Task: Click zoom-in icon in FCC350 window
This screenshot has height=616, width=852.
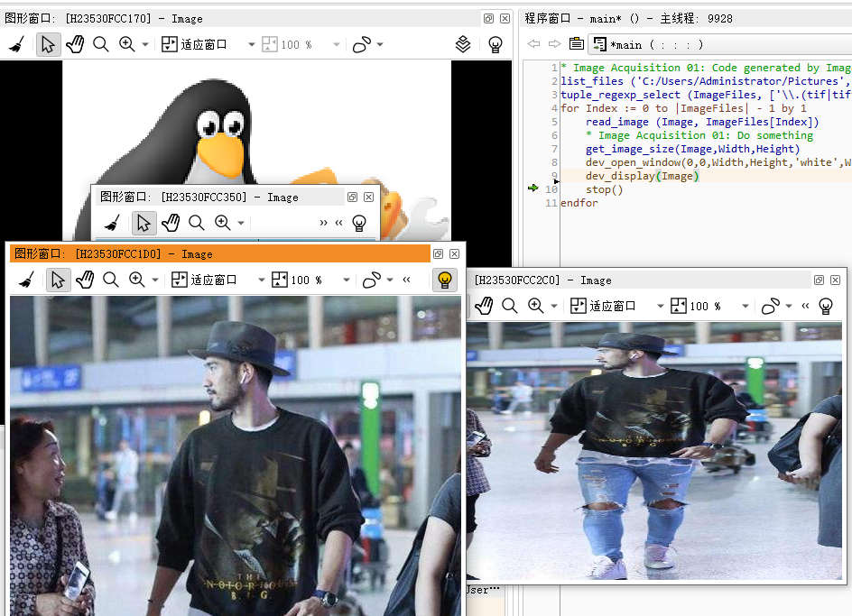Action: point(223,223)
